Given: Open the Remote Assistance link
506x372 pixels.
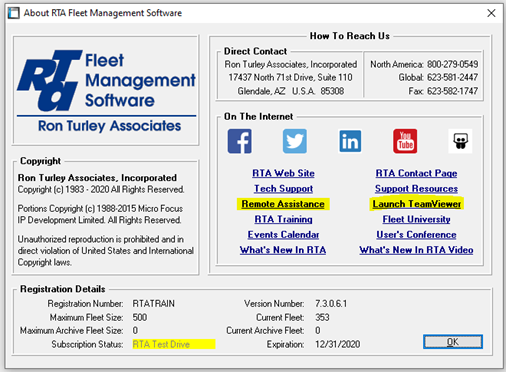Looking at the screenshot, I should 283,204.
